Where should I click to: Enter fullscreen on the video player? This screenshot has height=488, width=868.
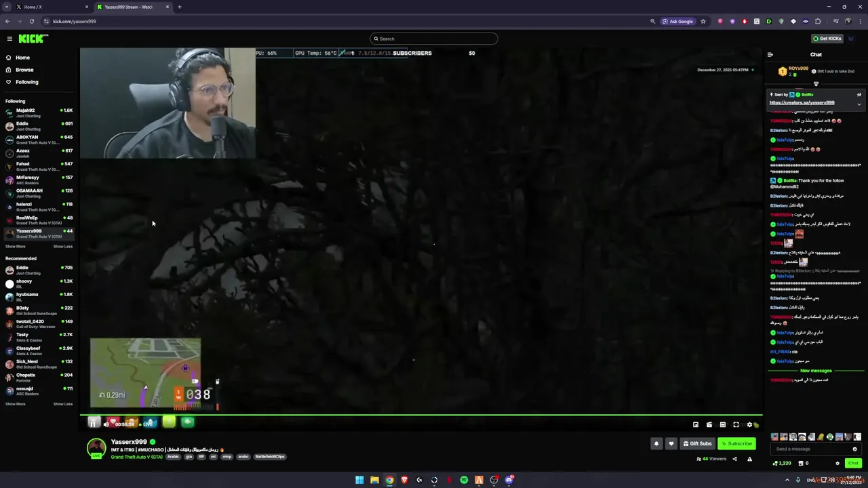coord(736,425)
